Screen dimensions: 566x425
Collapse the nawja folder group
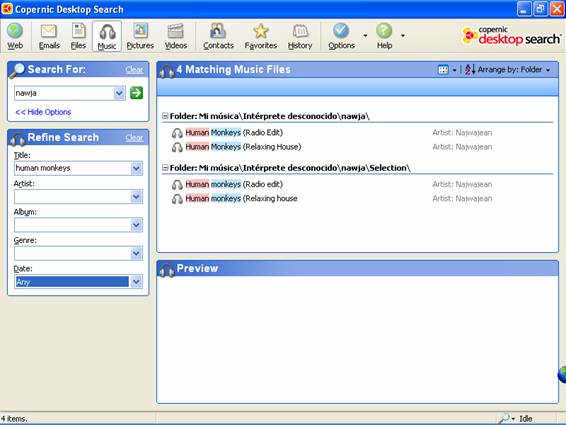point(165,116)
